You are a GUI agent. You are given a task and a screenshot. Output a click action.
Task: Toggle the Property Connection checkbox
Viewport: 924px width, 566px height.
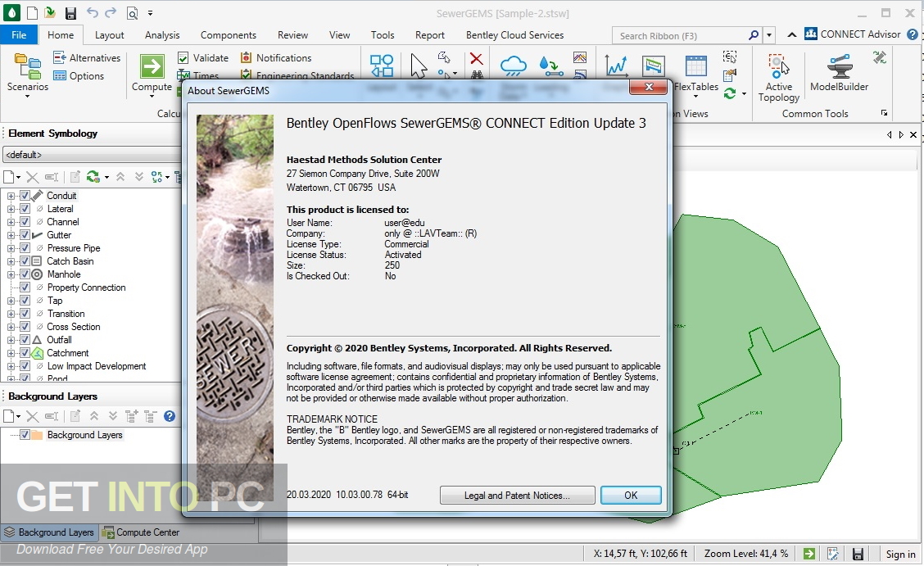pyautogui.click(x=25, y=288)
